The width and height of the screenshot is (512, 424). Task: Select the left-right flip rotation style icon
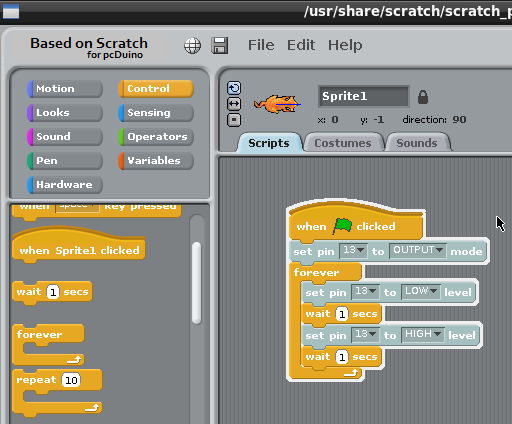[x=234, y=104]
